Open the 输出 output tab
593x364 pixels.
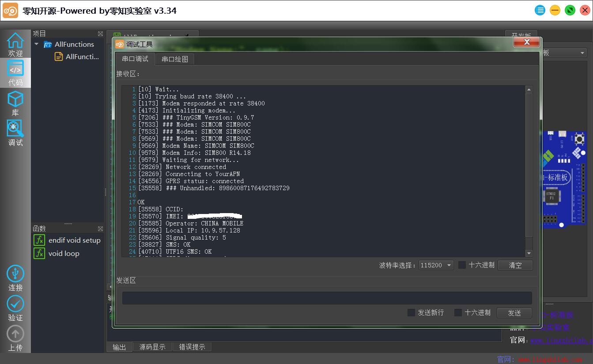tap(119, 347)
